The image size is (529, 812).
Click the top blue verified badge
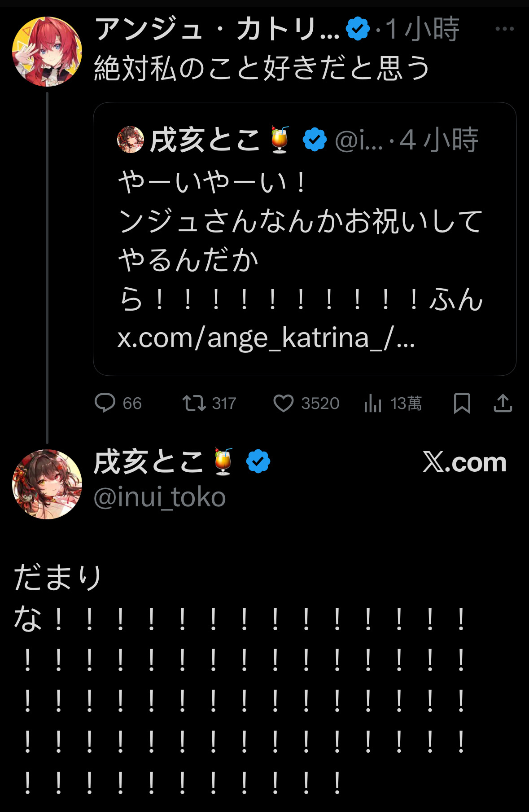[358, 29]
